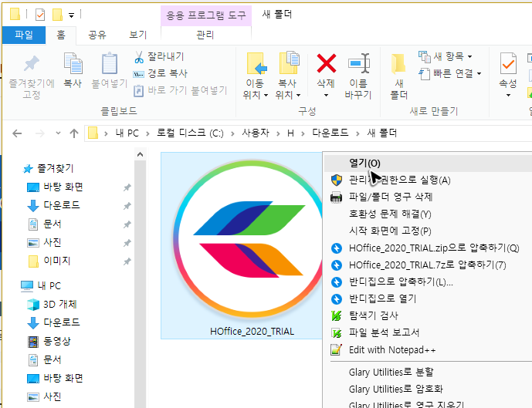The image size is (532, 408).
Task: Compress to HOffice_2020_TRIAL.7z
Action: (429, 265)
